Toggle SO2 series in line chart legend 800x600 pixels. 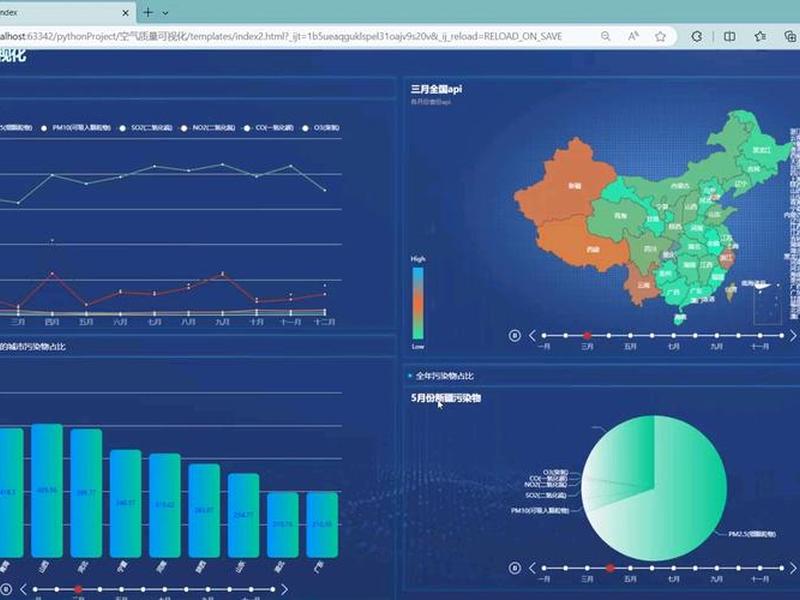tap(147, 128)
